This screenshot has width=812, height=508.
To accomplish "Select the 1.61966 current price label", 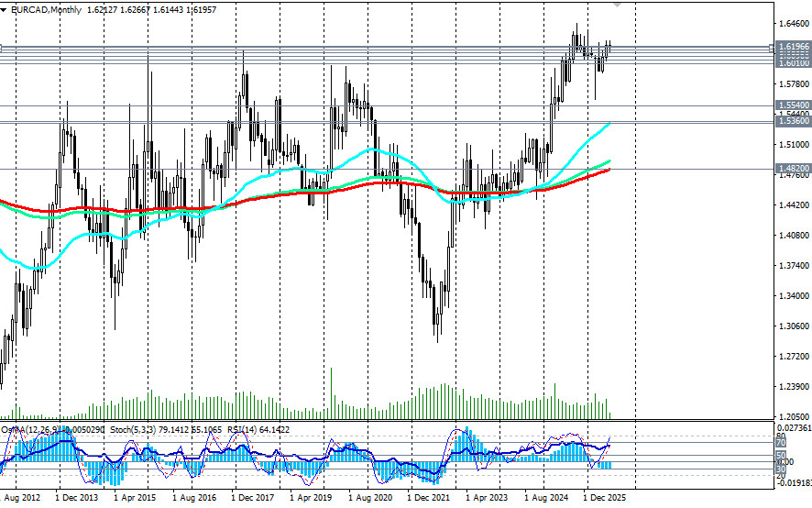I will [794, 47].
